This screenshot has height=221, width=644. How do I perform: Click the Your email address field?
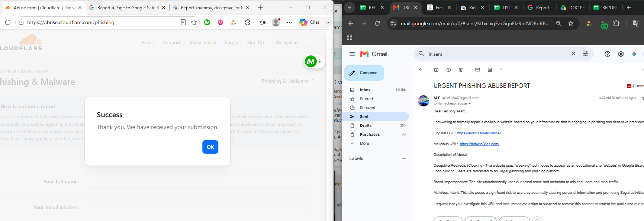198,207
